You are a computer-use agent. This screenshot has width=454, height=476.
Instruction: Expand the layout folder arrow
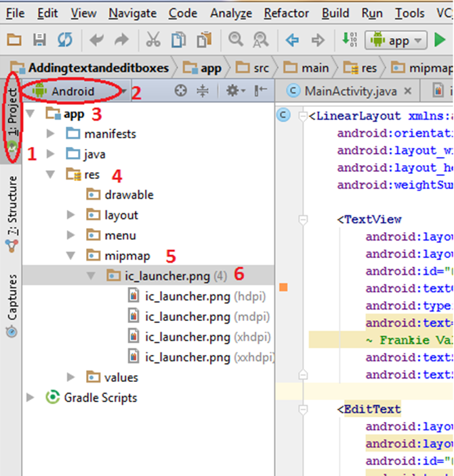pos(70,215)
